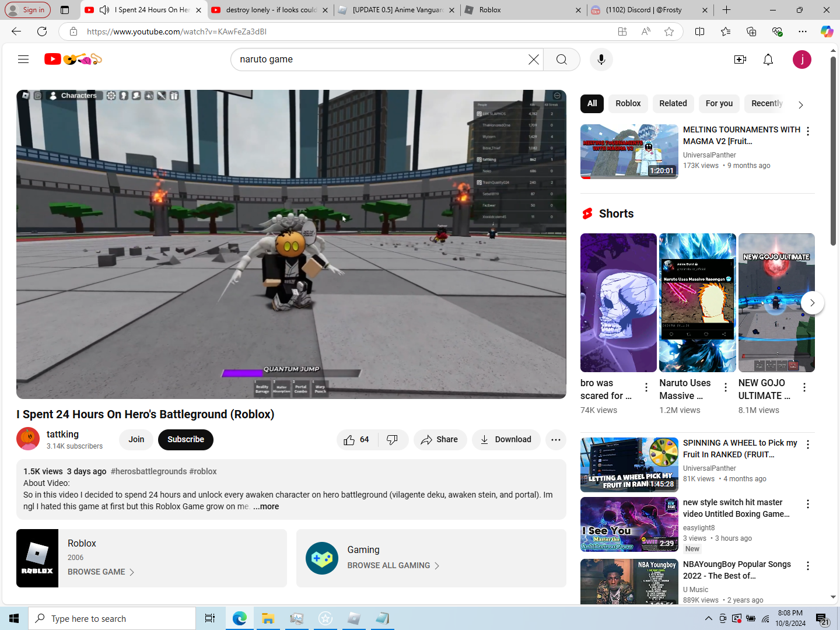Play the Naruto Uses Massive short

click(x=698, y=303)
